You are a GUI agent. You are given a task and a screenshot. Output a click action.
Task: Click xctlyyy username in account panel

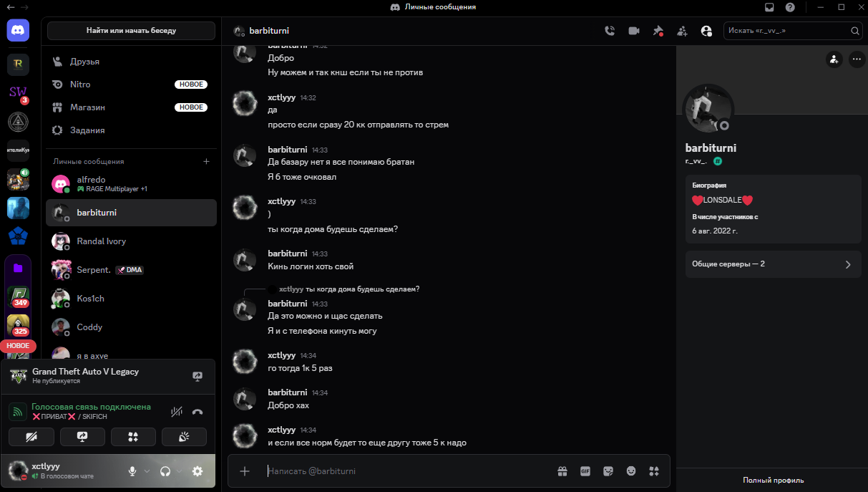tap(46, 466)
